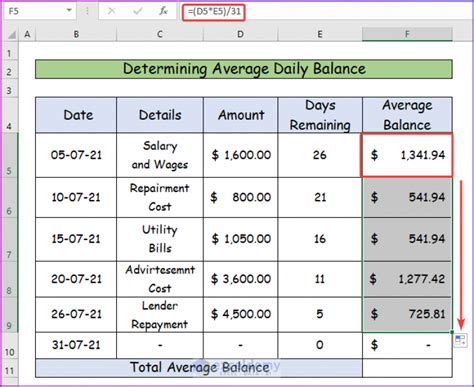Select the days remaining cell 26
This screenshot has height=387, width=474.
tap(320, 155)
